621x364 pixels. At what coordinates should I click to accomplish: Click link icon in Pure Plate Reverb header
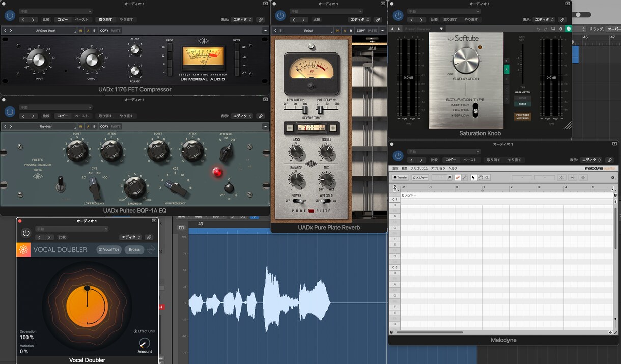pyautogui.click(x=378, y=20)
